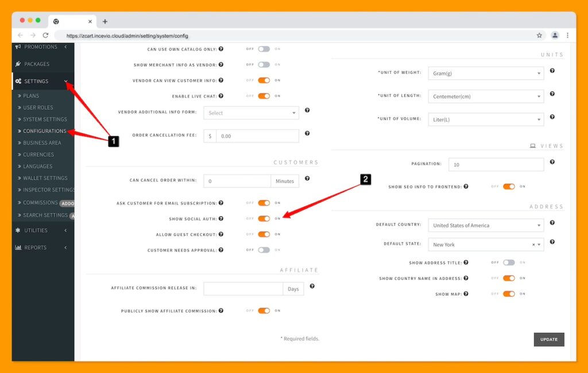The width and height of the screenshot is (588, 373).
Task: Click the Update button
Action: (548, 339)
